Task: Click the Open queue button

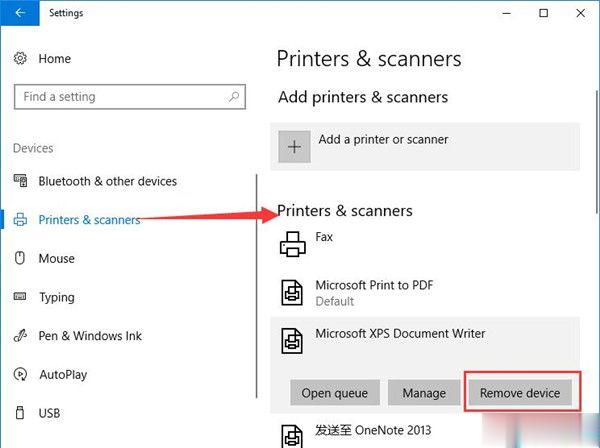Action: pos(335,393)
